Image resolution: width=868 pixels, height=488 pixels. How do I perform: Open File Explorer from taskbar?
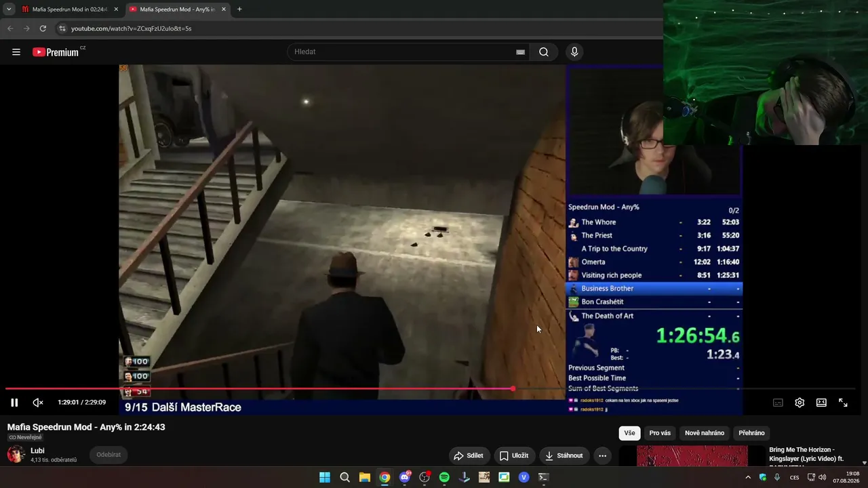[365, 477]
